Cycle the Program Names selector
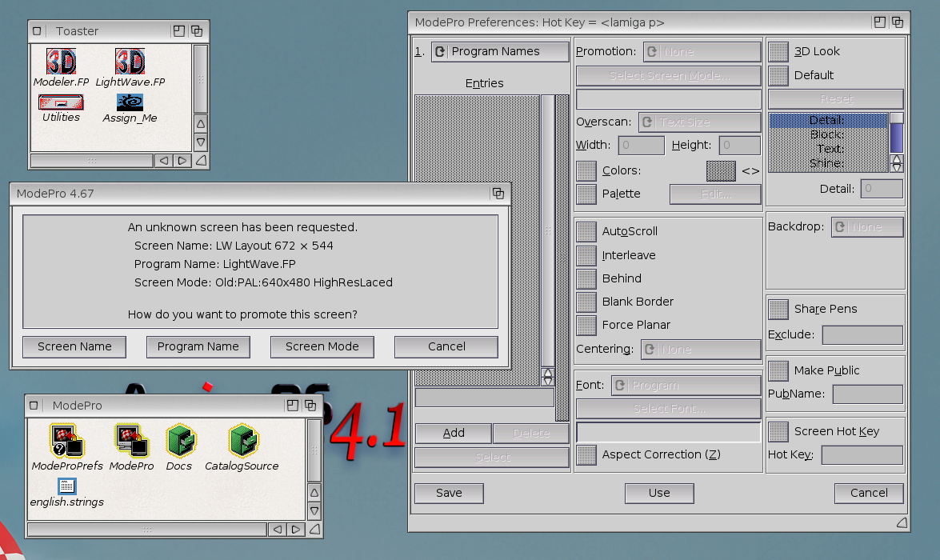Viewport: 940px width, 560px height. [499, 51]
